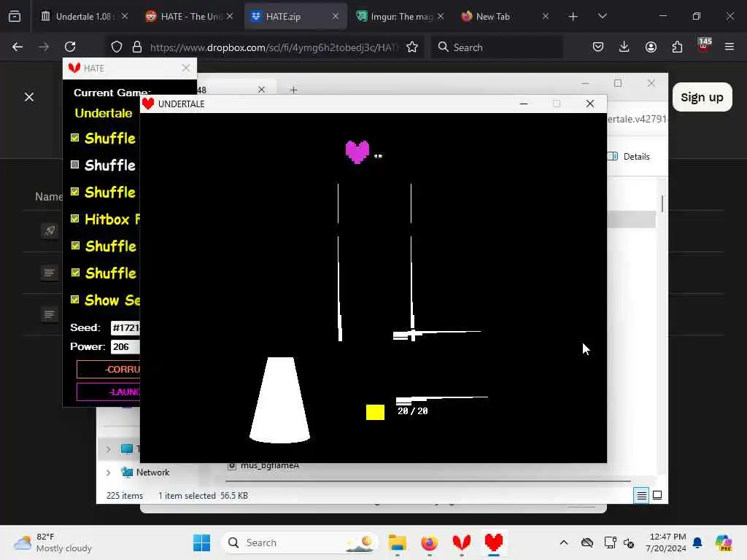Open a new browser tab with the plus

(x=573, y=17)
